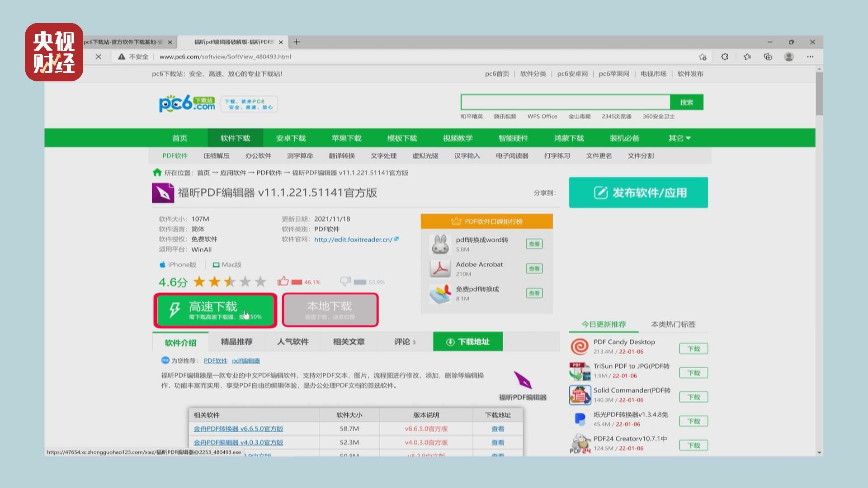This screenshot has width=868, height=488.
Task: Close the pc6下载站 browser tab
Action: tap(170, 42)
